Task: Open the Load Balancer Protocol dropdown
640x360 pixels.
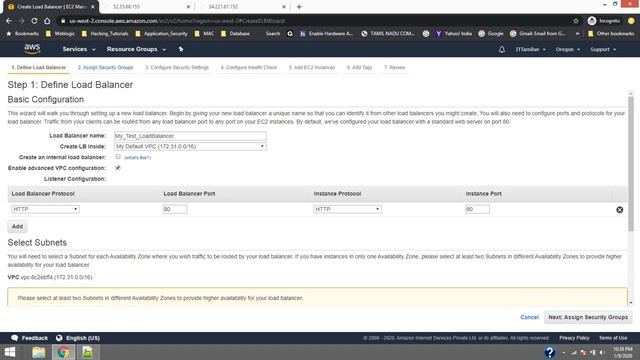Action: [x=45, y=209]
